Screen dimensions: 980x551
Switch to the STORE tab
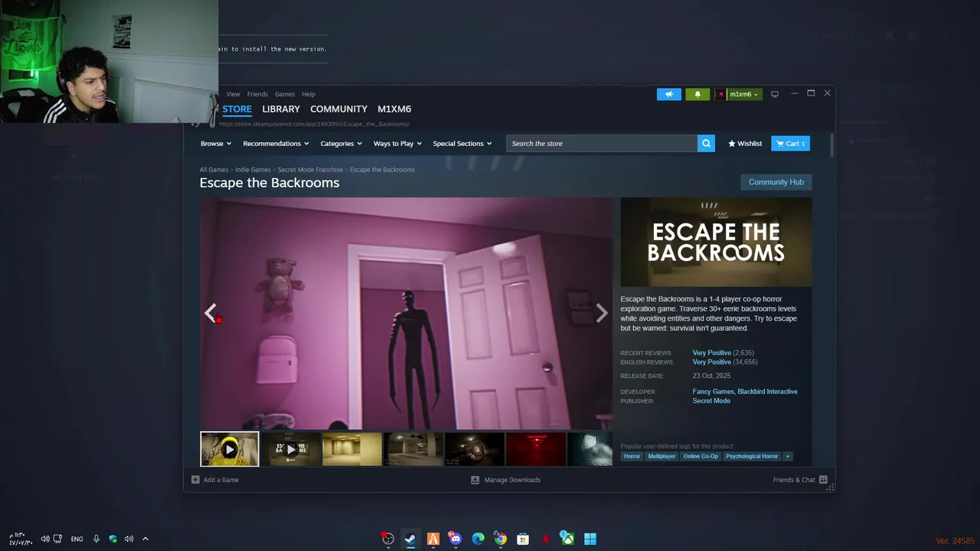tap(237, 109)
